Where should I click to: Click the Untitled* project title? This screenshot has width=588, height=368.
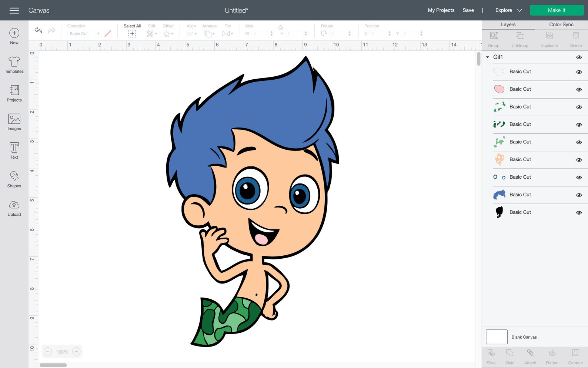236,10
